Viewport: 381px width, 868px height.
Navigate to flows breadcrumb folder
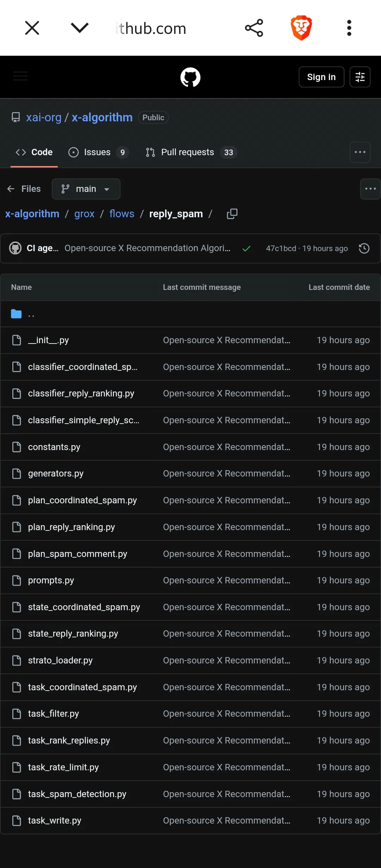[122, 214]
